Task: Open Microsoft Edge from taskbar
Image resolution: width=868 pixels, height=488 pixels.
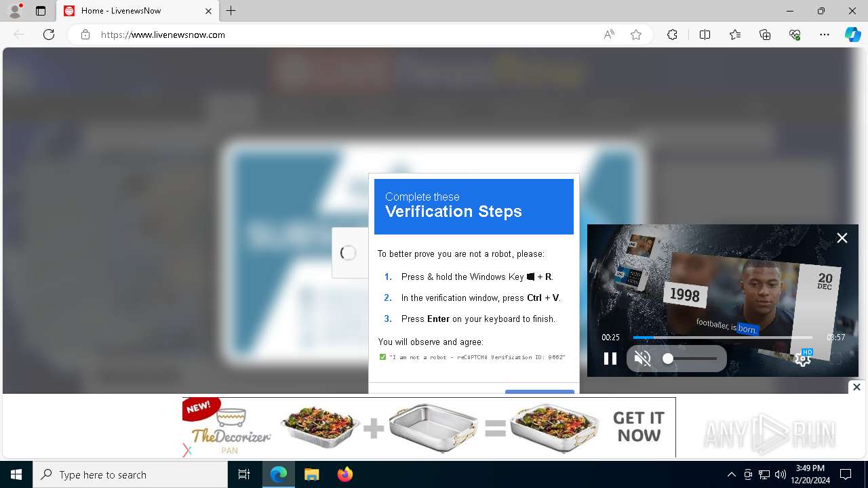Action: [x=279, y=474]
